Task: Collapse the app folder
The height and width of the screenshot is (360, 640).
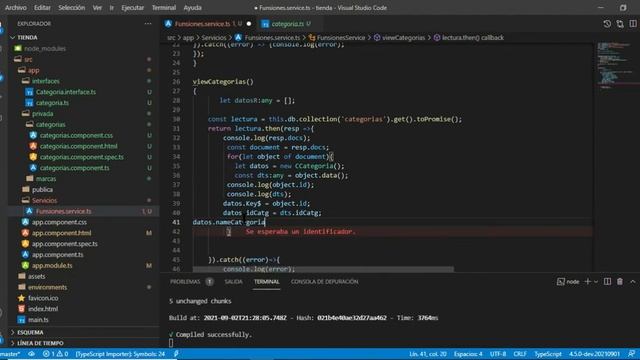Action: click(33, 70)
